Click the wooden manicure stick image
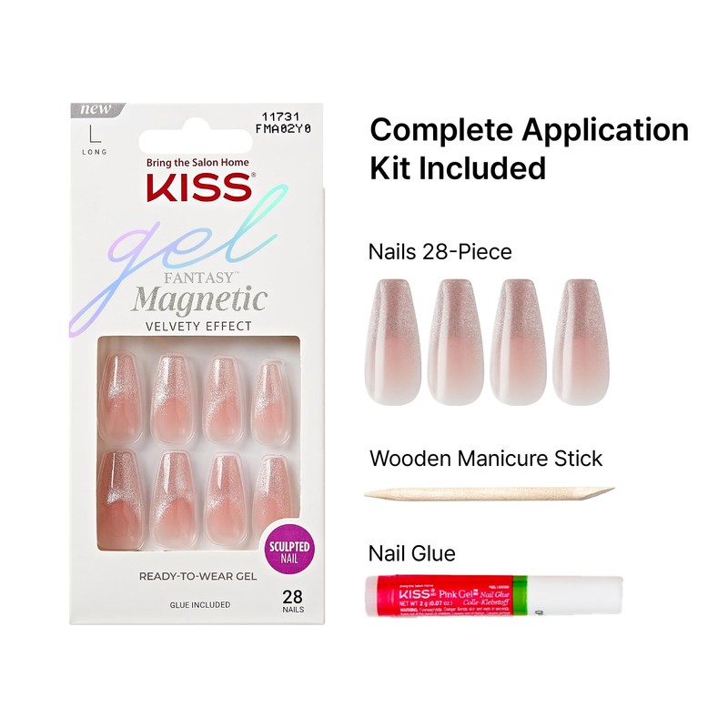The image size is (728, 728). 490,494
